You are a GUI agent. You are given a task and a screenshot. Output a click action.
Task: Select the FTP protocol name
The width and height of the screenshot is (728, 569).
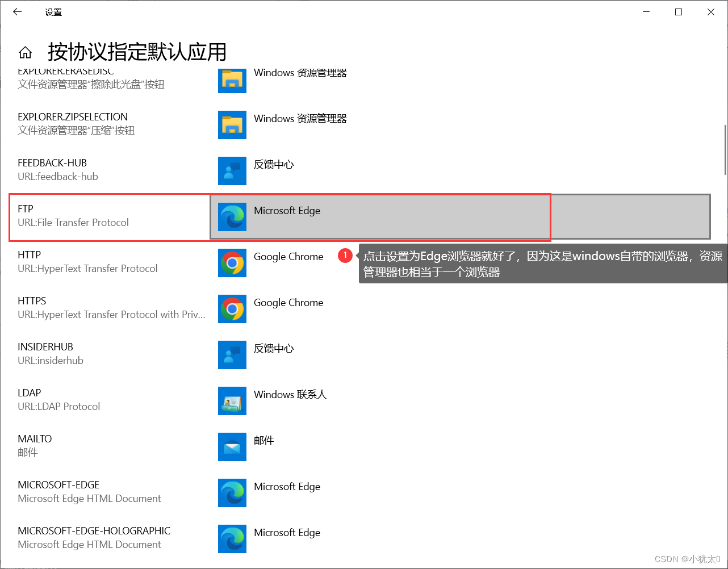tap(26, 209)
